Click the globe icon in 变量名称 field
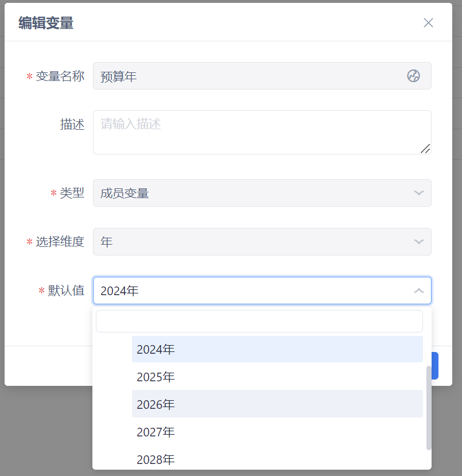This screenshot has width=462, height=476. tap(413, 76)
